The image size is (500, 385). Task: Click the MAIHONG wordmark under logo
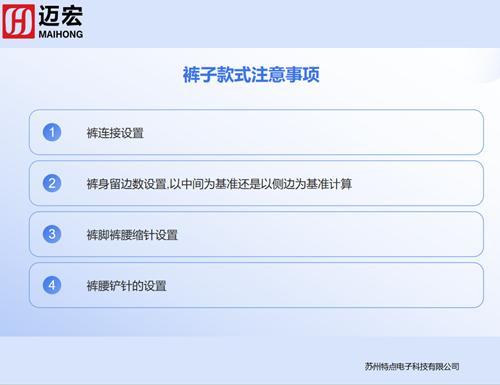pos(61,34)
